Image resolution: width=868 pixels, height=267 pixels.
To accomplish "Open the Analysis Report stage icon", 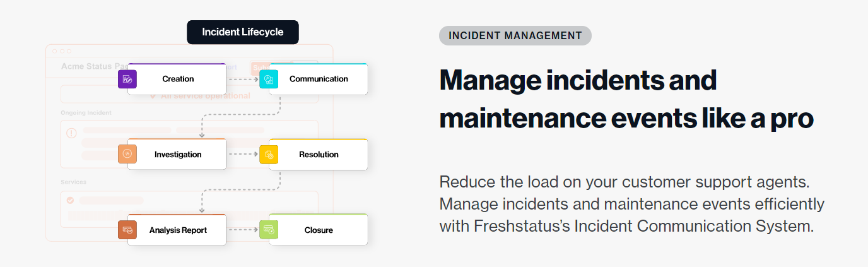I will [127, 230].
